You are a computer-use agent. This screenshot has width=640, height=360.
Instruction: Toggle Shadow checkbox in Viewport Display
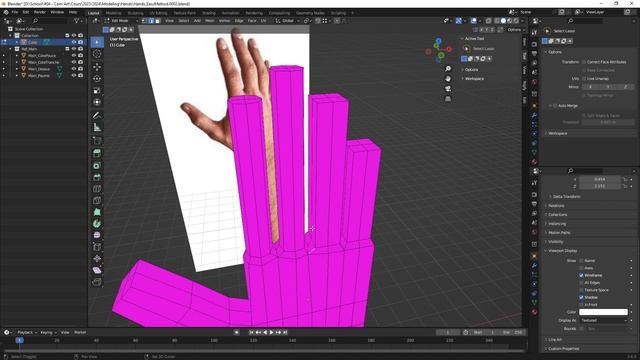point(581,297)
